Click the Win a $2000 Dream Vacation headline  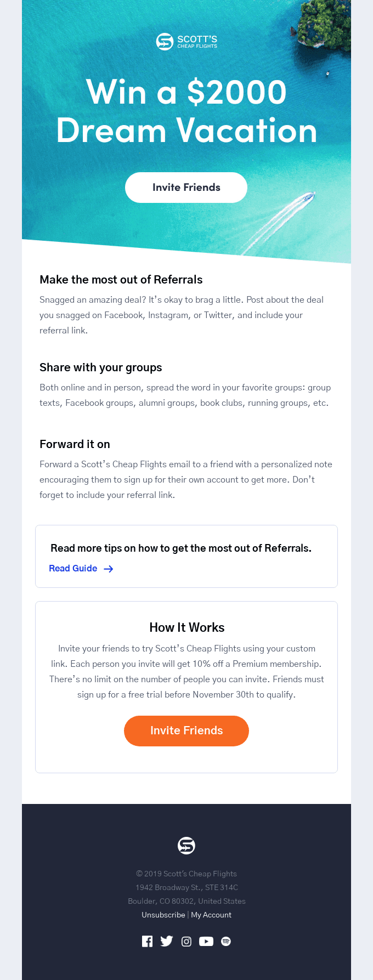(x=187, y=111)
